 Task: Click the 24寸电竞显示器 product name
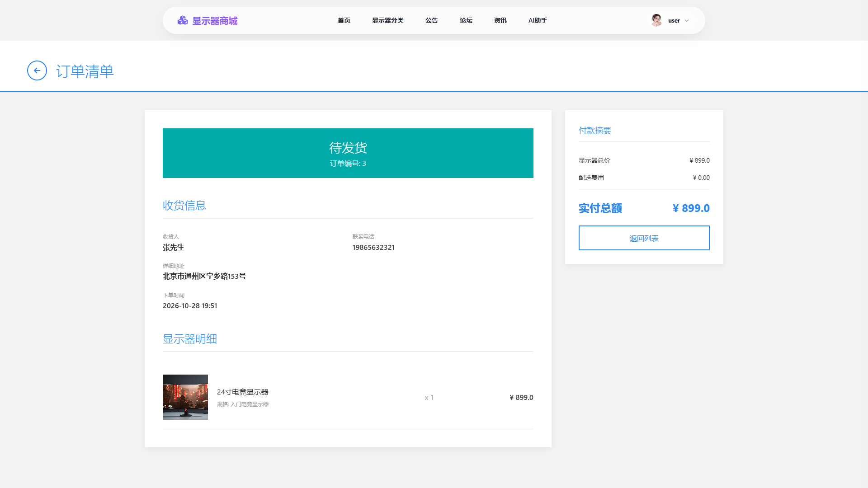(x=243, y=392)
